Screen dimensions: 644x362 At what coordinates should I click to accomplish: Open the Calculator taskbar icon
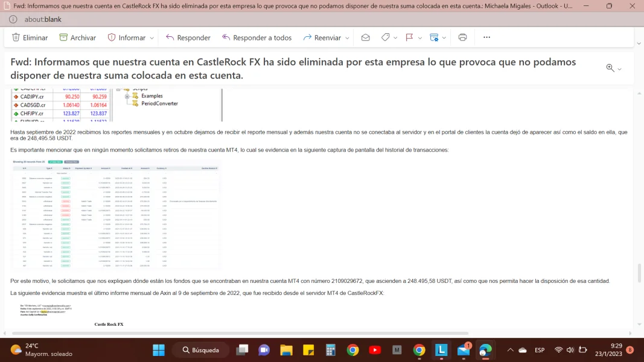[331, 350]
